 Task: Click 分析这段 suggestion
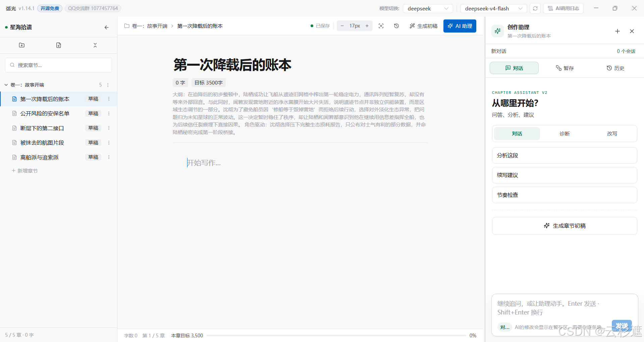[565, 156]
